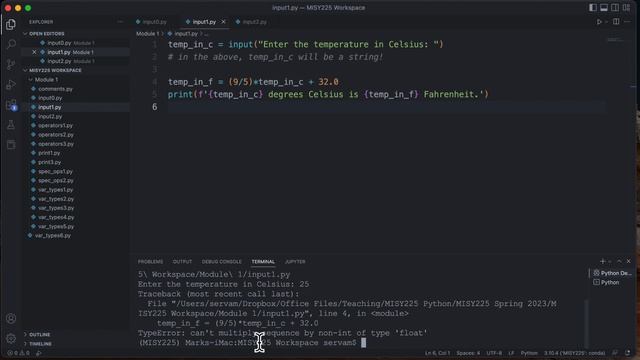Open editor More Actions ellipsis menu
The height and width of the screenshot is (360, 640).
(627, 22)
